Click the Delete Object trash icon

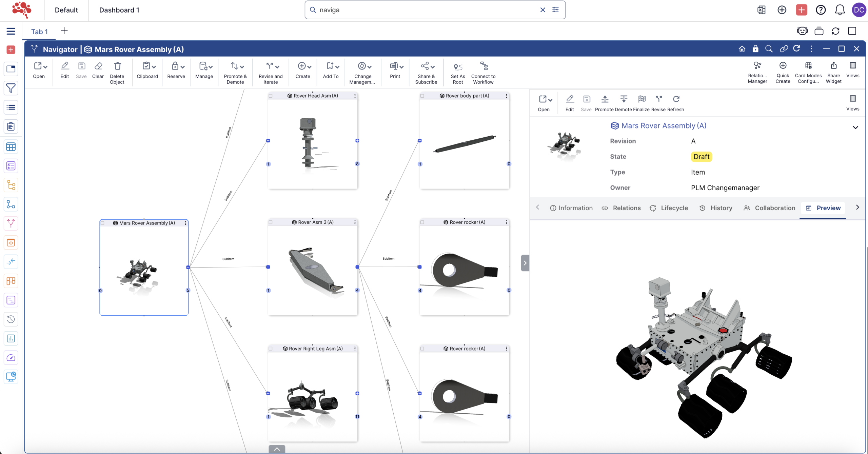[117, 66]
